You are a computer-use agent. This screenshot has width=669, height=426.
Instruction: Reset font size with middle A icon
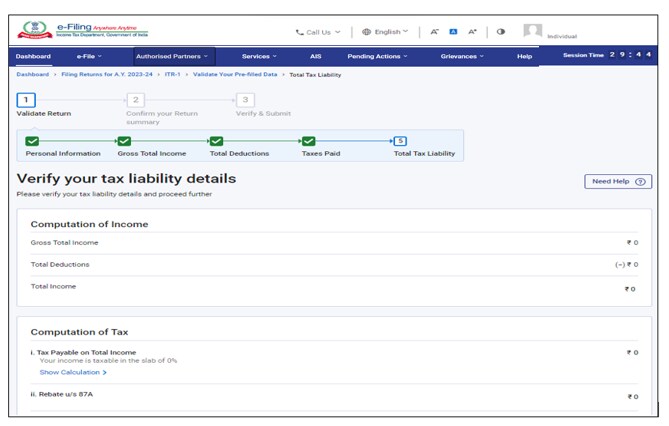pos(453,32)
